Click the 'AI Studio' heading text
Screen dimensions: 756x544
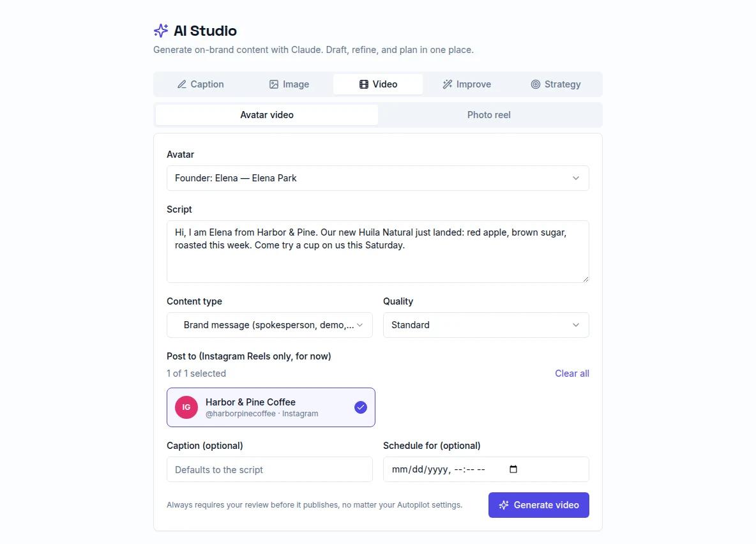click(x=206, y=31)
